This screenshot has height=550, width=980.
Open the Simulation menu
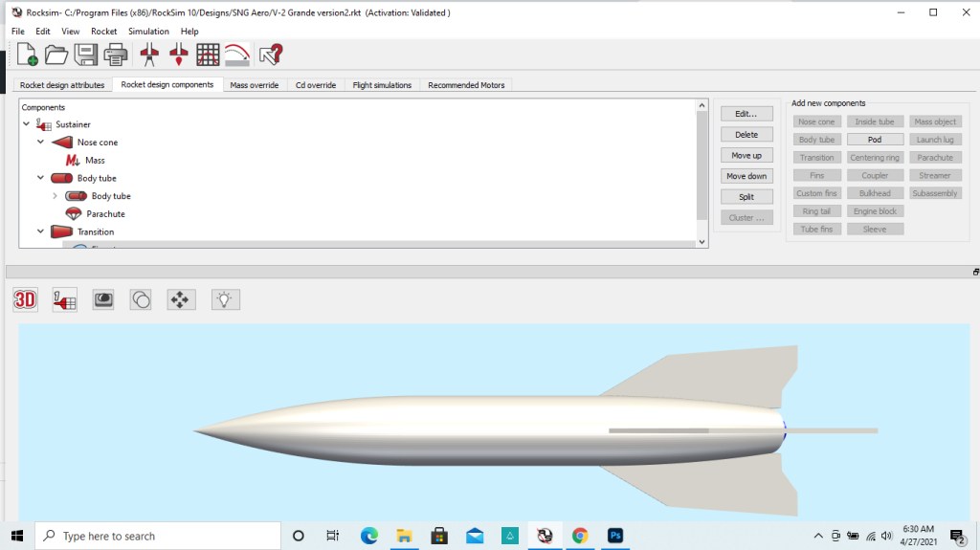point(148,32)
